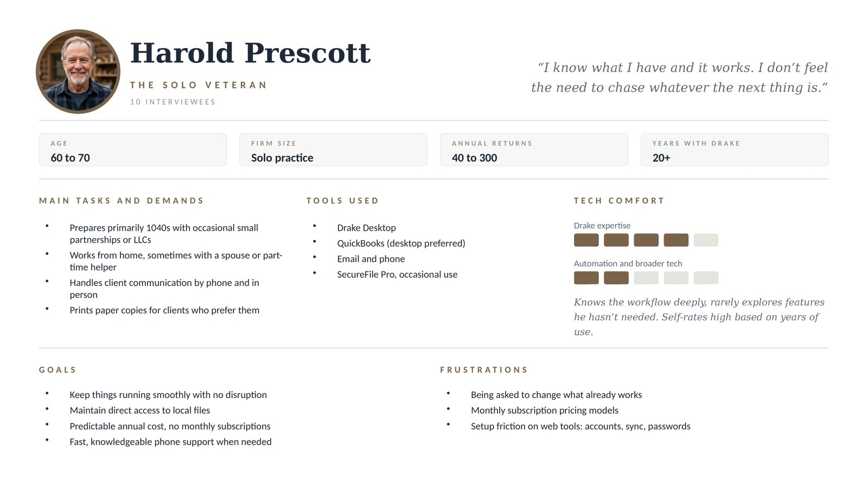This screenshot has height=488, width=868.
Task: Click the Firm Size card
Action: point(333,150)
